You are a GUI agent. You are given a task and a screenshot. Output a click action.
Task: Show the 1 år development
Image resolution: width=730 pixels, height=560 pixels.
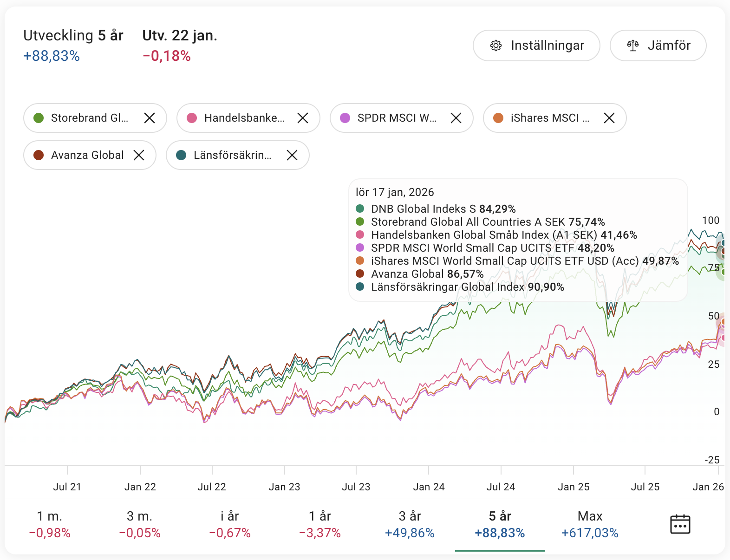click(x=320, y=524)
